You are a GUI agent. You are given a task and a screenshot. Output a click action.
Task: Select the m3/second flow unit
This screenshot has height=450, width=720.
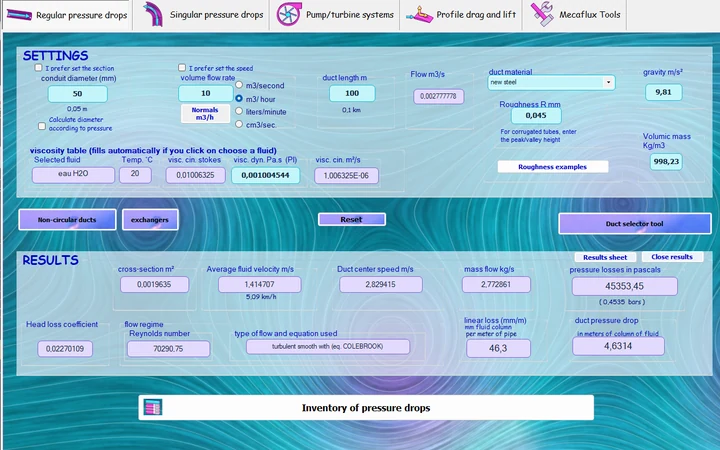click(239, 85)
